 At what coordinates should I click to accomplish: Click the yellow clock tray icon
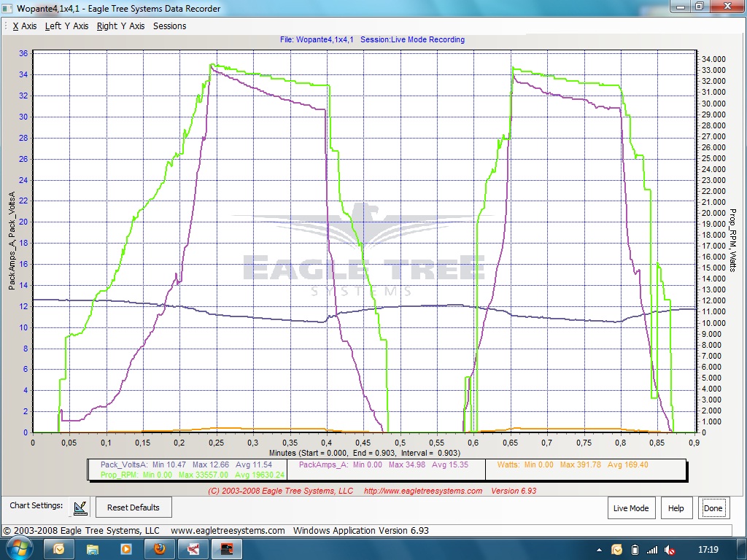pyautogui.click(x=616, y=550)
